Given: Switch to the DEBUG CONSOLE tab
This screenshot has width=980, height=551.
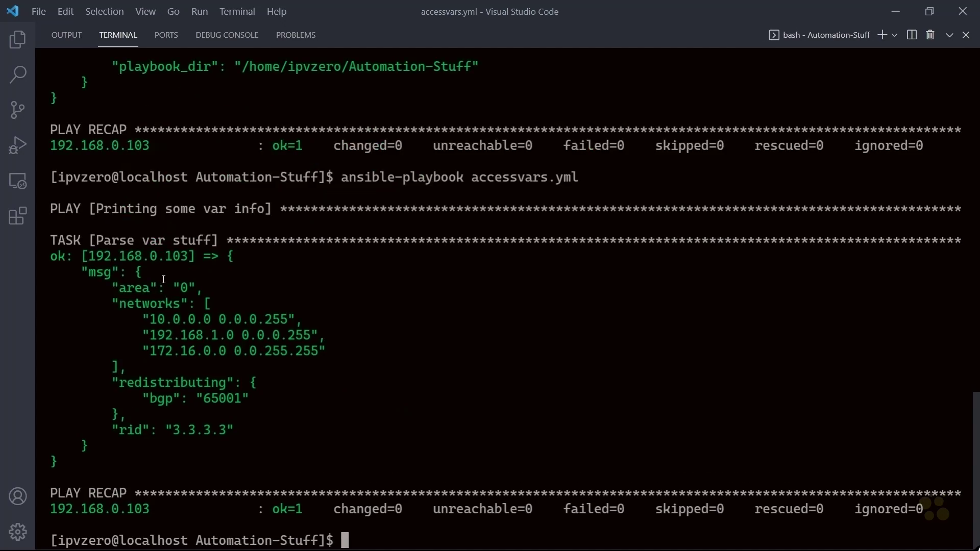Looking at the screenshot, I should (x=227, y=35).
